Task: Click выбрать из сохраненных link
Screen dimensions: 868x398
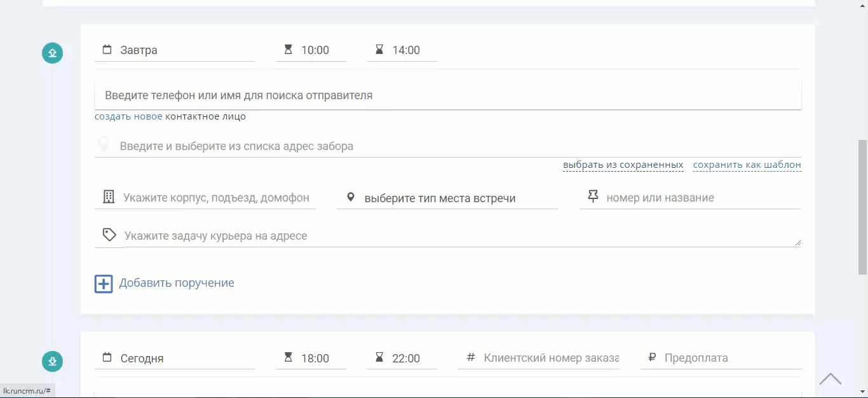Action: [623, 165]
